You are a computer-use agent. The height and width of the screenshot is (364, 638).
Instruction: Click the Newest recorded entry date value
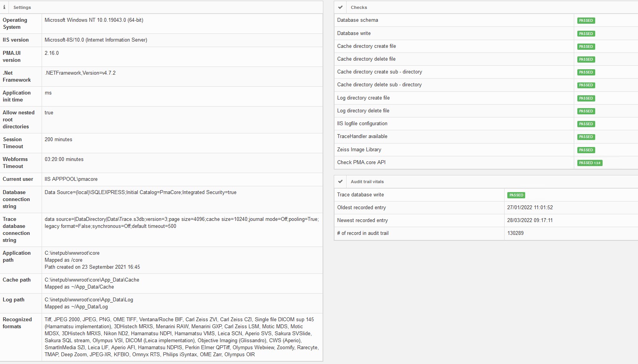coord(530,220)
